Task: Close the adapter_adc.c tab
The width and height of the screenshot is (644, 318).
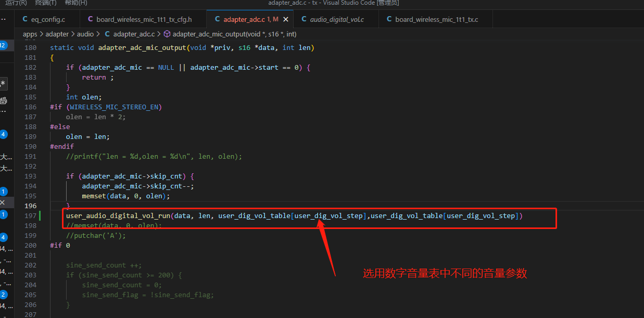Action: (x=285, y=19)
